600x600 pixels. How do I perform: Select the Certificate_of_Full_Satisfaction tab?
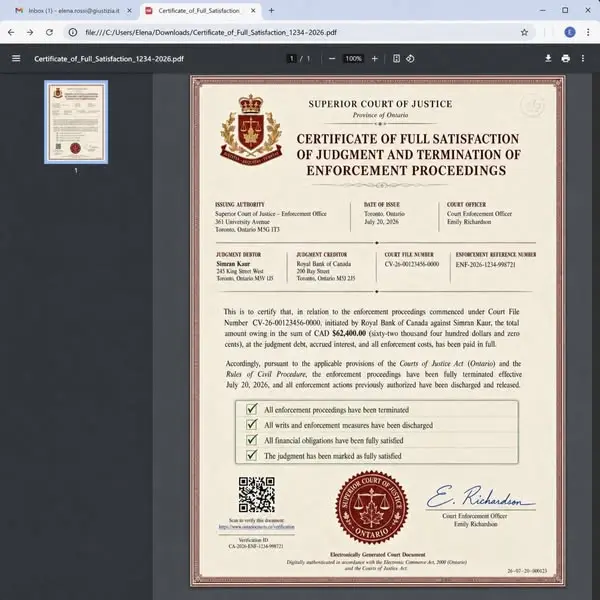[x=200, y=11]
